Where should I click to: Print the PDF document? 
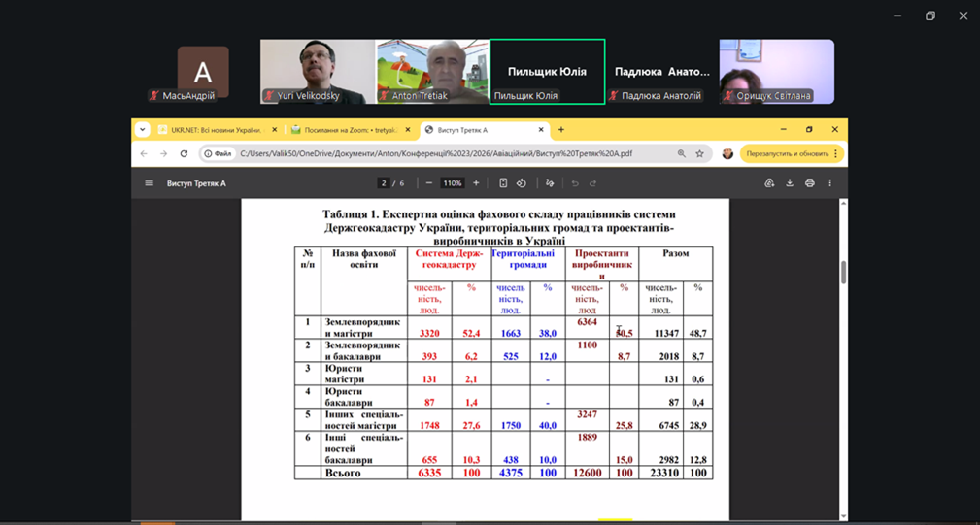coord(809,183)
